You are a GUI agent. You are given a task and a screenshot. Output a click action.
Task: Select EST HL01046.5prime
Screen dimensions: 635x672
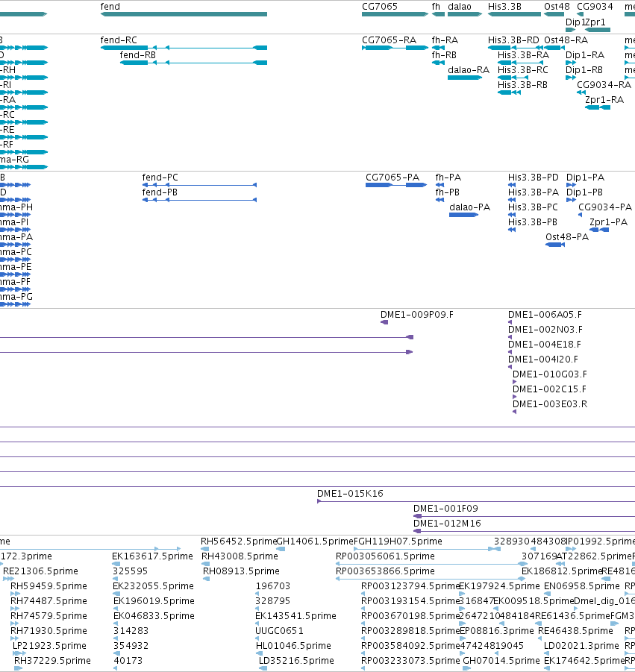click(x=260, y=653)
